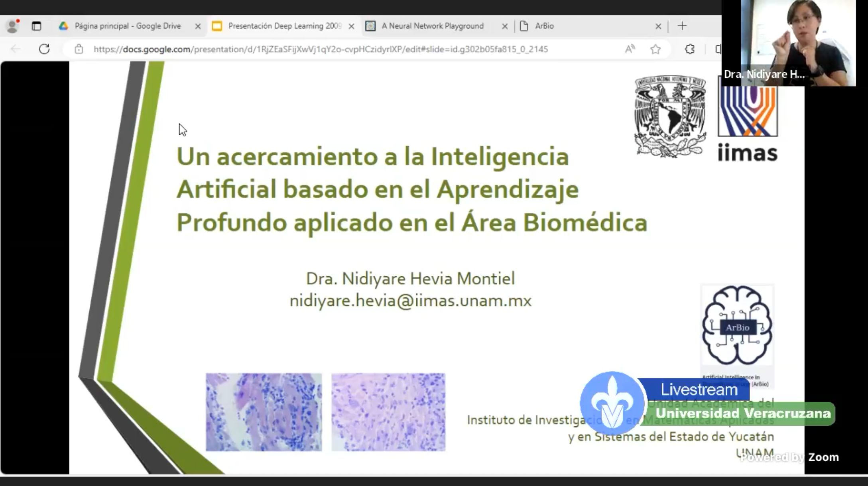Switch to Página principal - Google Drive tab
The height and width of the screenshot is (486, 868).
pos(128,26)
